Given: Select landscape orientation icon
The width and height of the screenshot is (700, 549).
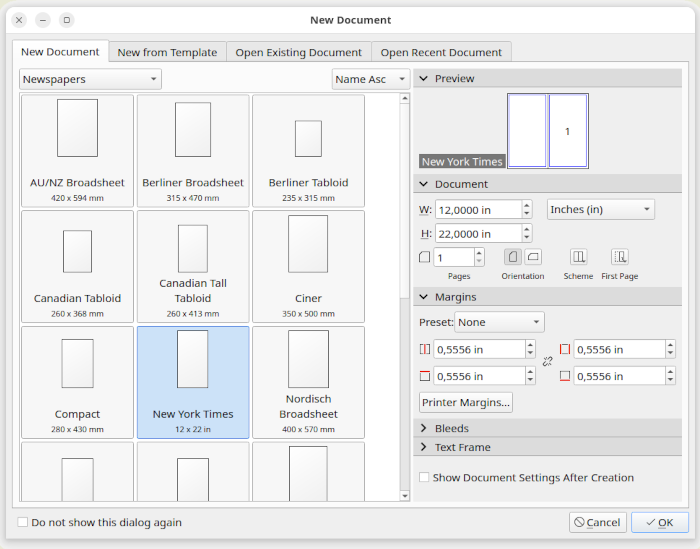Looking at the screenshot, I should 533,257.
